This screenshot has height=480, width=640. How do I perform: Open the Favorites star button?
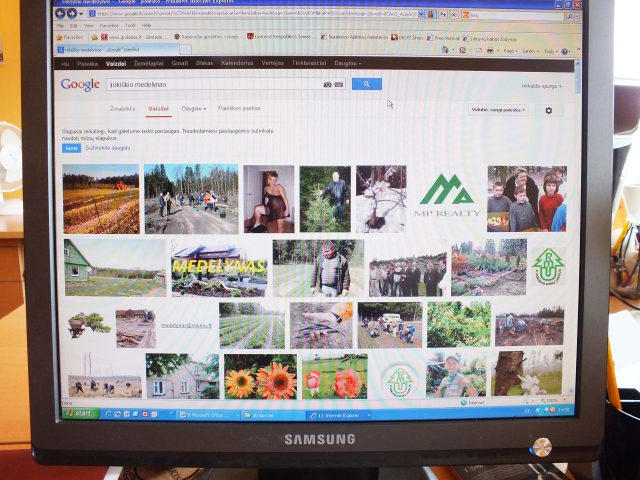pos(69,37)
